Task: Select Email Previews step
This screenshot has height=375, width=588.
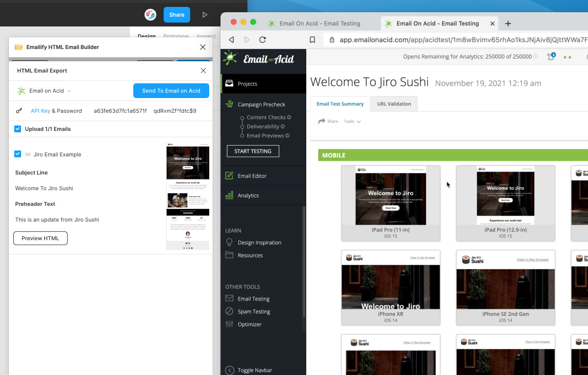Action: tap(265, 136)
